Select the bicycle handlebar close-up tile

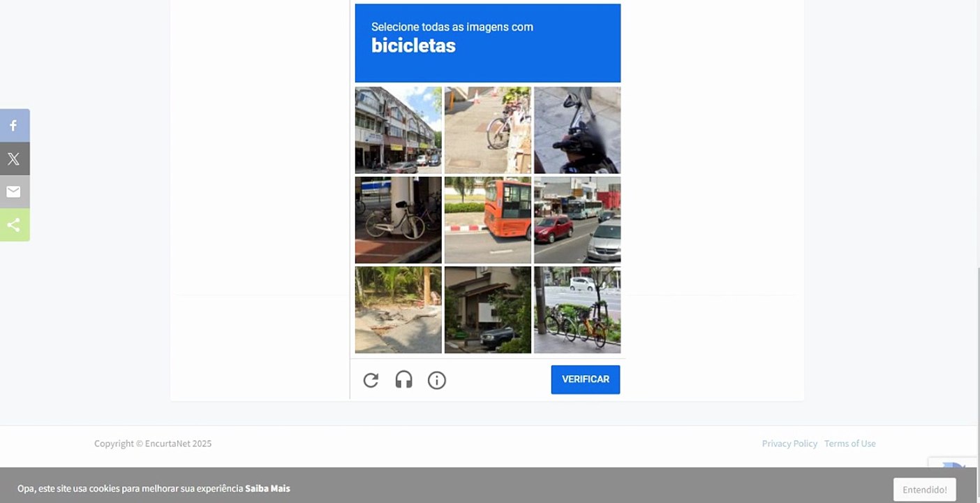pos(577,130)
